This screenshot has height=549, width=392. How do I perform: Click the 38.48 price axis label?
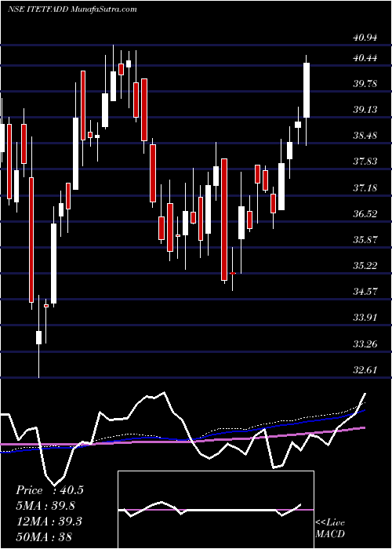[x=365, y=135]
